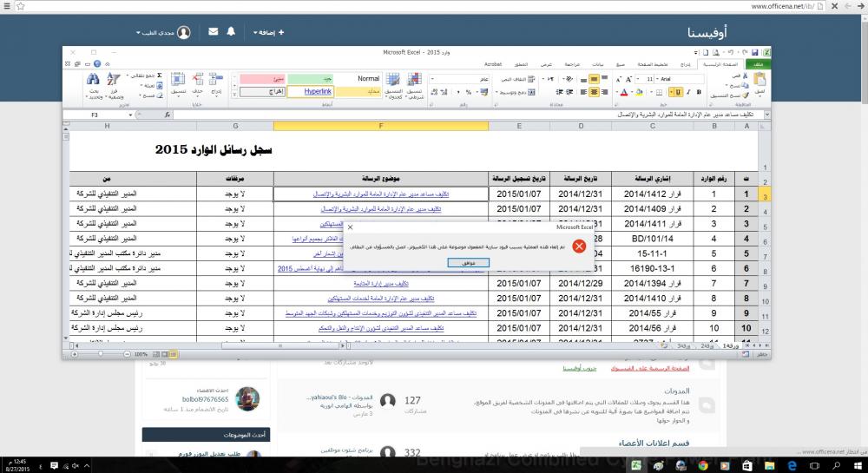Open the cell borders dropdown

[652, 92]
